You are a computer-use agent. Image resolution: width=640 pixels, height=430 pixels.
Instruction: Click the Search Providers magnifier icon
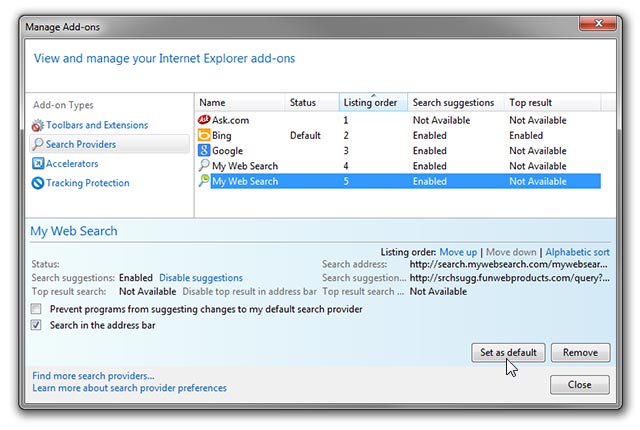(x=38, y=144)
